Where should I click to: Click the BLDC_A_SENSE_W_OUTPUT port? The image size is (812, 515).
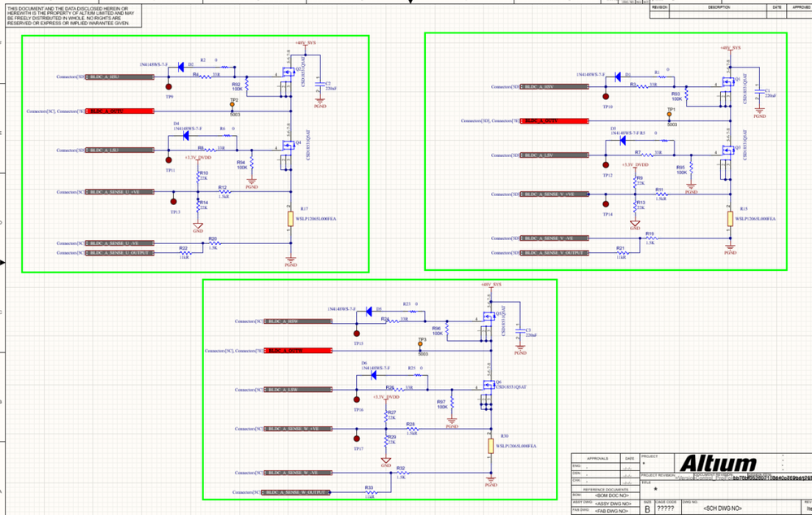click(296, 492)
